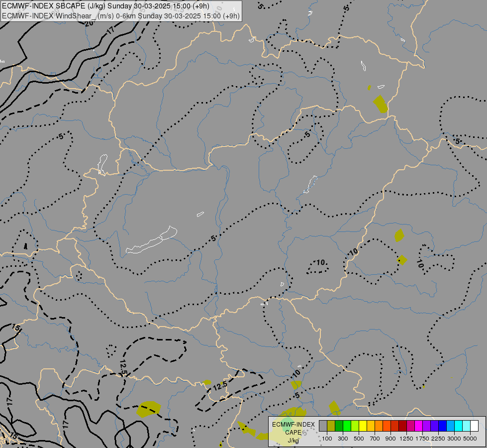Select the white swatch in CAPE legend
Image resolution: width=487 pixels, height=448 pixels.
(475, 426)
